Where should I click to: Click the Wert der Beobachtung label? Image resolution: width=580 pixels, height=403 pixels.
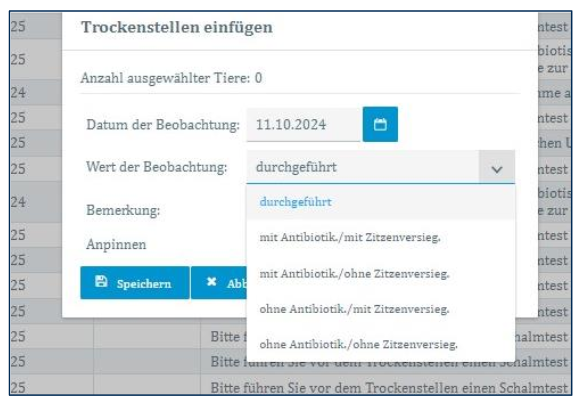pos(156,167)
